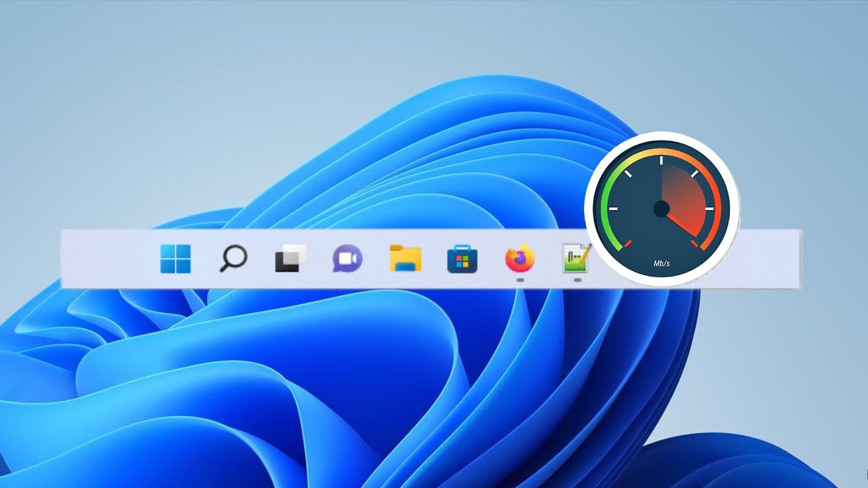
Task: Open the notepad pencil app icon
Action: click(x=576, y=258)
